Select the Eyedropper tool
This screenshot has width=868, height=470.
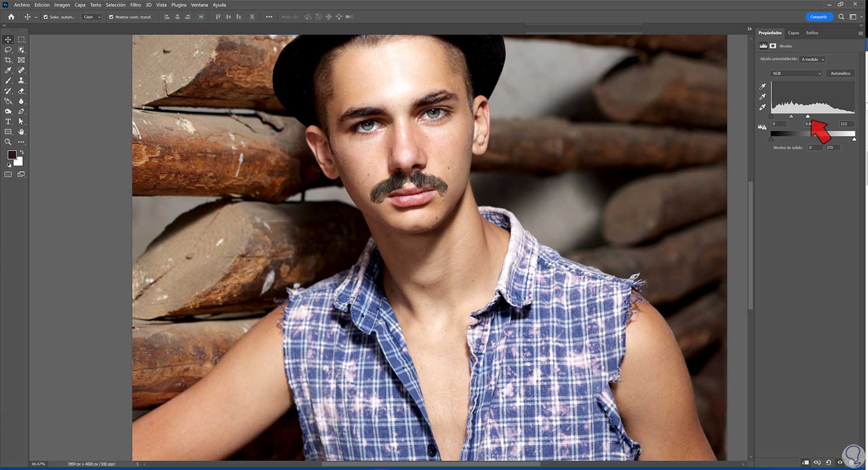coord(8,71)
